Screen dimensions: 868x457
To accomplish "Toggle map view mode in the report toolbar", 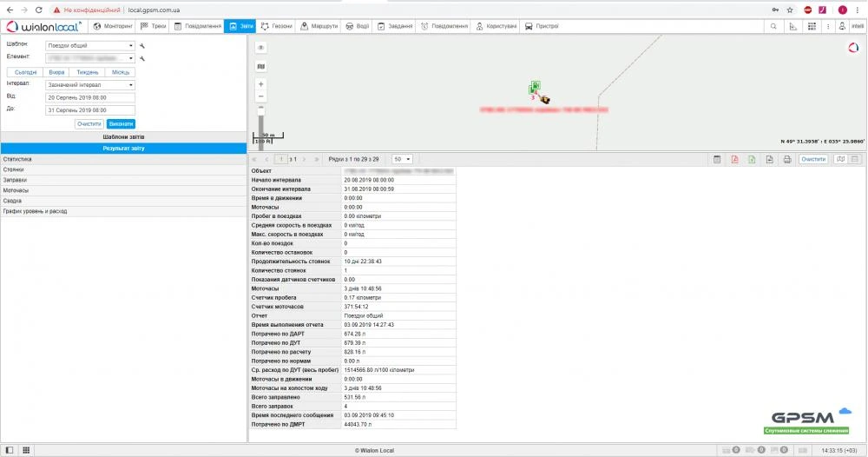I will click(839, 160).
